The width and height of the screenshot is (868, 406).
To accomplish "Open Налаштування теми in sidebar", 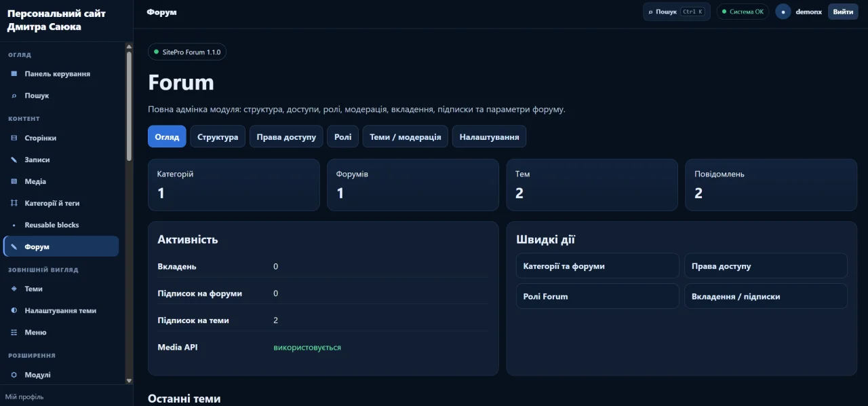I will [61, 310].
